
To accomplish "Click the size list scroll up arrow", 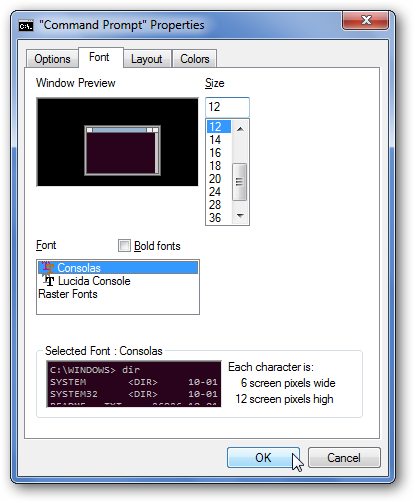I will [240, 129].
